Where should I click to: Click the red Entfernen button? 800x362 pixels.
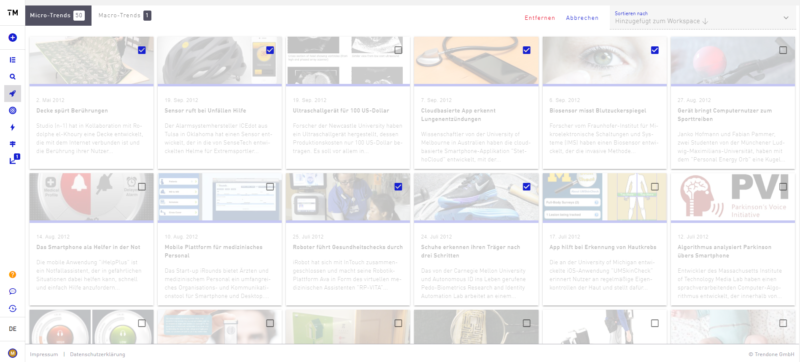pyautogui.click(x=540, y=18)
